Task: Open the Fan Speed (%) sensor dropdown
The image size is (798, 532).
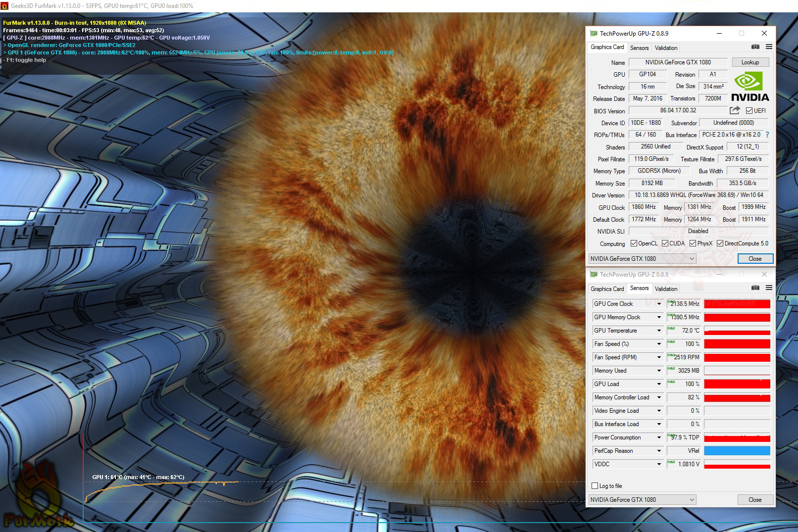Action: coord(659,344)
